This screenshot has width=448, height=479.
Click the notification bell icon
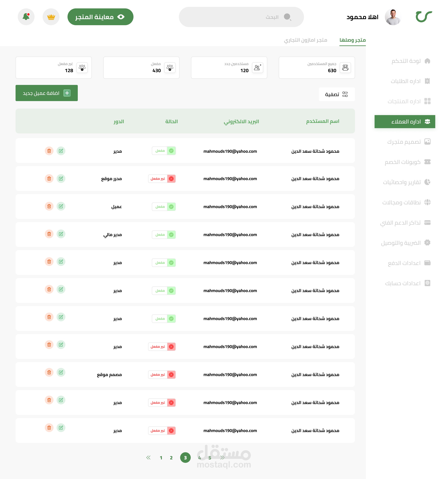(26, 17)
